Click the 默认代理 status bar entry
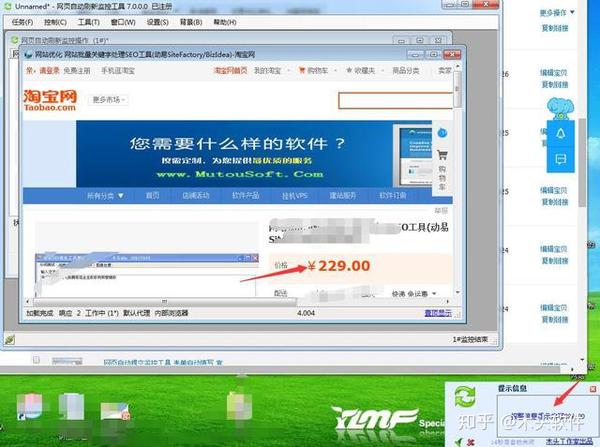Viewport: 600px width, 447px height. click(x=137, y=313)
